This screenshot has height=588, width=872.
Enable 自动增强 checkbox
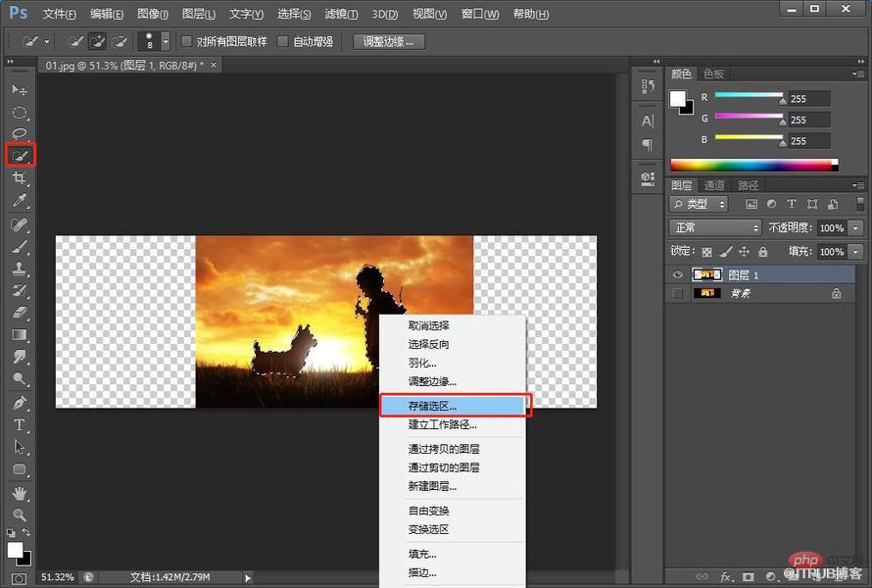[x=283, y=41]
